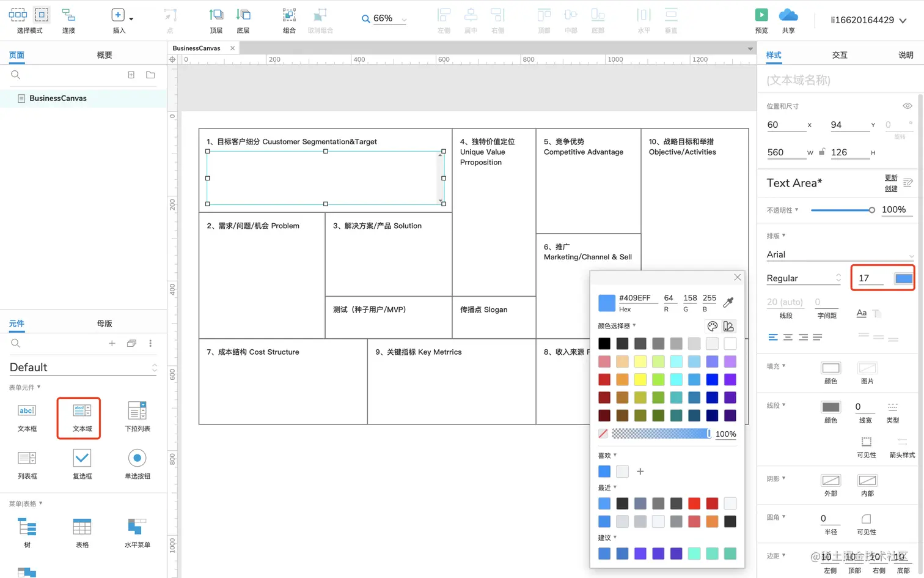Screen dimensions: 924x578
Task: Select the 样式 (Style) tab
Action: (x=774, y=55)
